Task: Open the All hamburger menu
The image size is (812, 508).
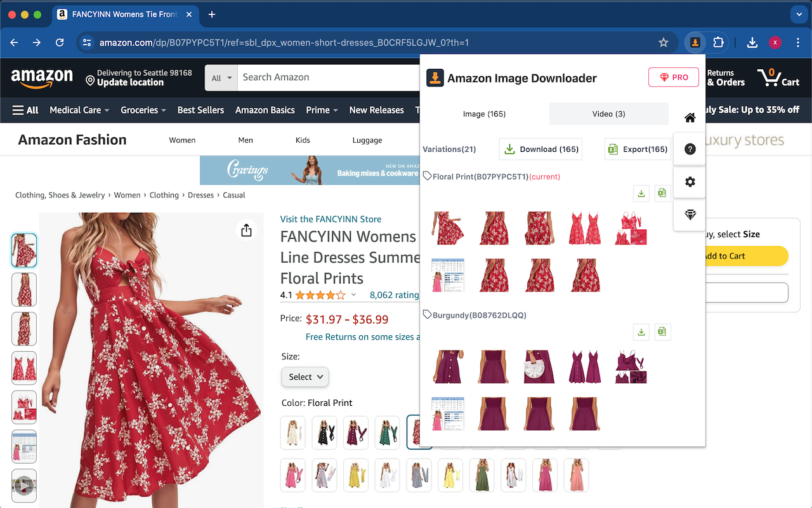Action: click(25, 110)
